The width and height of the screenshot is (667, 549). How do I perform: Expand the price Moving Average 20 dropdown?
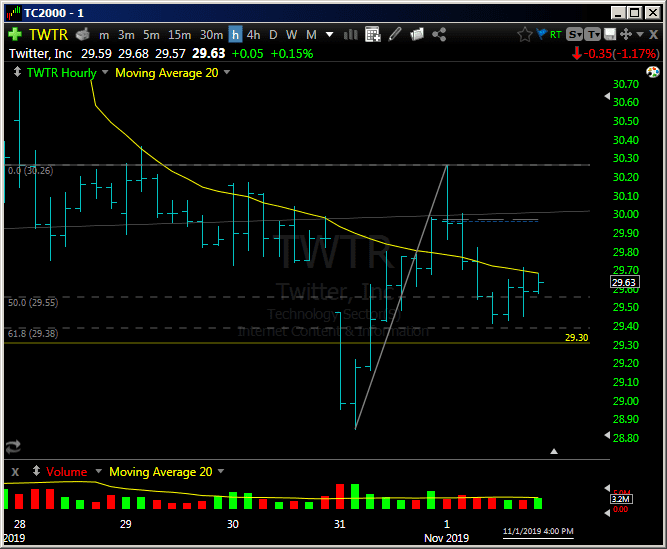(227, 72)
